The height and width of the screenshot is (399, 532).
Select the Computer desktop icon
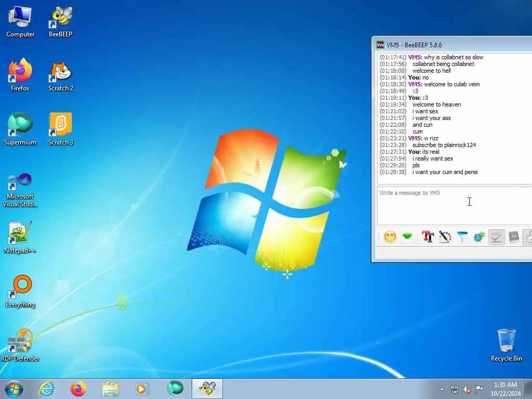(x=20, y=21)
